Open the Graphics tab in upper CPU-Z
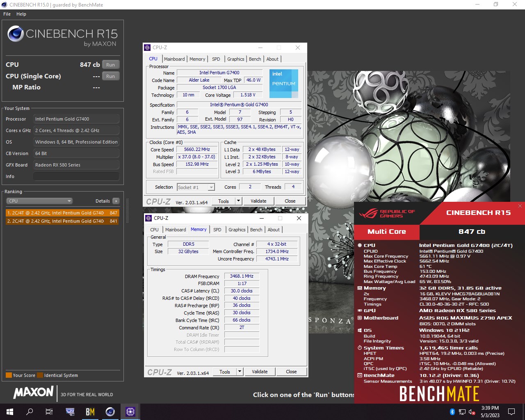Image resolution: width=525 pixels, height=420 pixels. point(236,59)
